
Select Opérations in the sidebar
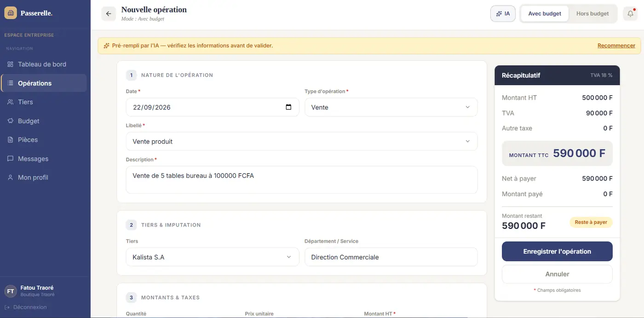coord(44,83)
